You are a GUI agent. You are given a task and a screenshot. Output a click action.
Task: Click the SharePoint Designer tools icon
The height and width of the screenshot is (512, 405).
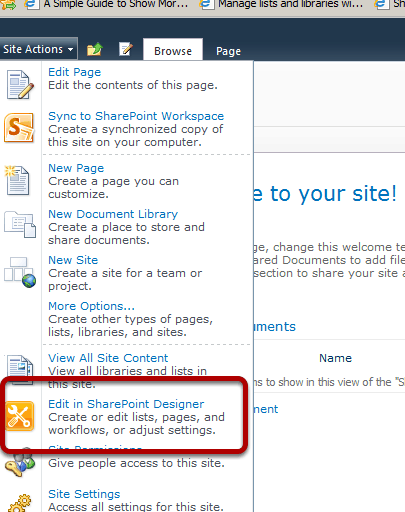click(19, 416)
